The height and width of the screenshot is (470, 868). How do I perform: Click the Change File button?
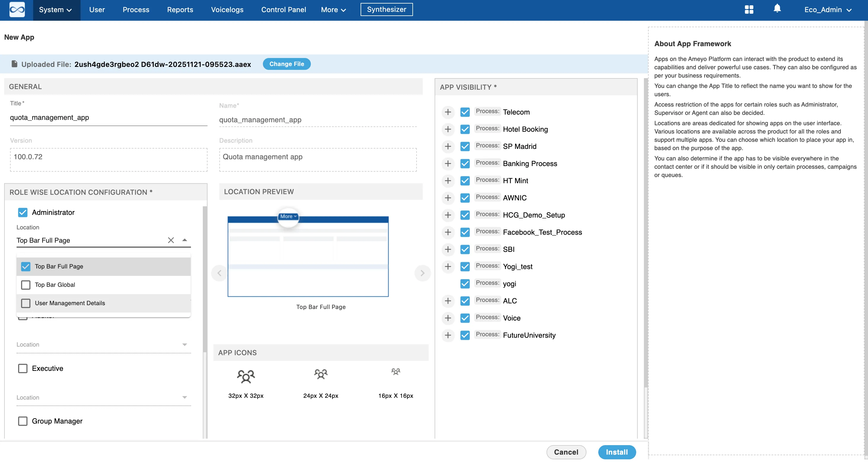tap(287, 64)
